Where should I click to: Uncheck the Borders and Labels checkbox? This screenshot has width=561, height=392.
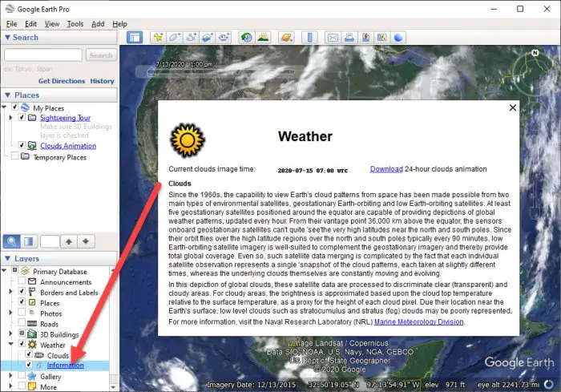coord(22,291)
